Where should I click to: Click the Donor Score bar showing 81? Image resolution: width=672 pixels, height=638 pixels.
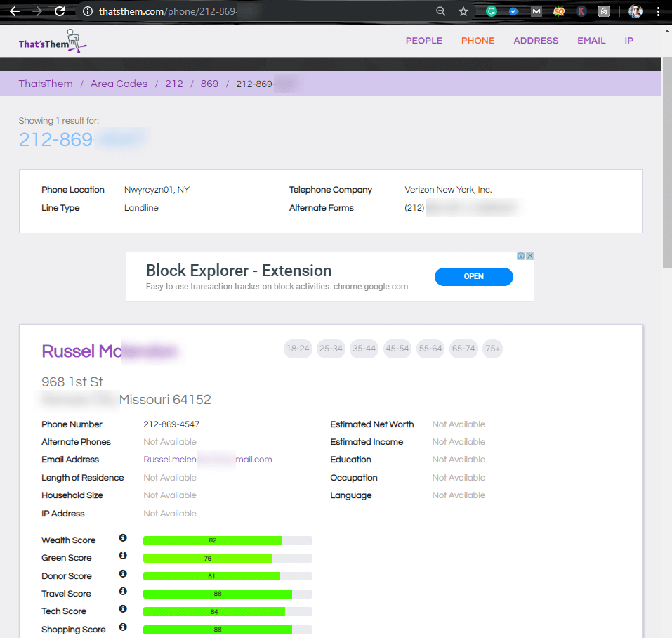coord(228,576)
